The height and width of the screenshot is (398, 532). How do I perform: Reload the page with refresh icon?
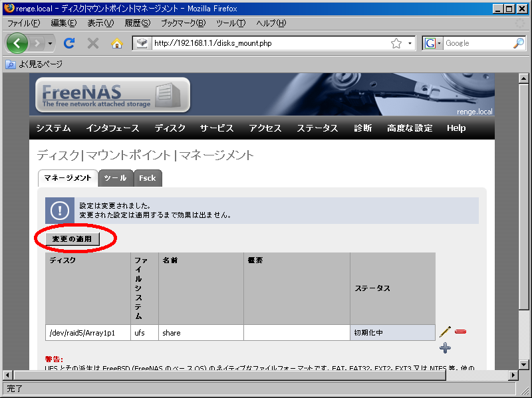tap(69, 43)
